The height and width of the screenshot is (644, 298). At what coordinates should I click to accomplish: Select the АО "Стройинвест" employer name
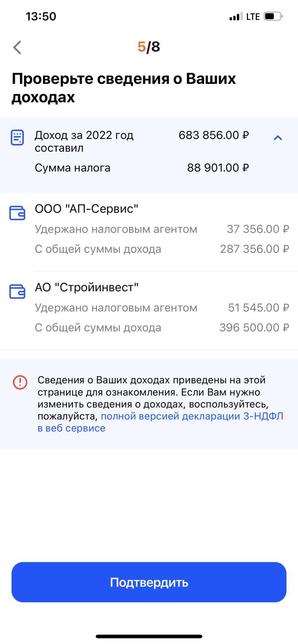(x=87, y=287)
